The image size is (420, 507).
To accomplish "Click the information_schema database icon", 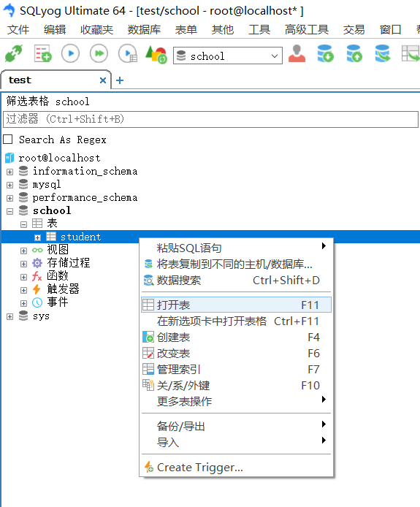I will pyautogui.click(x=23, y=171).
